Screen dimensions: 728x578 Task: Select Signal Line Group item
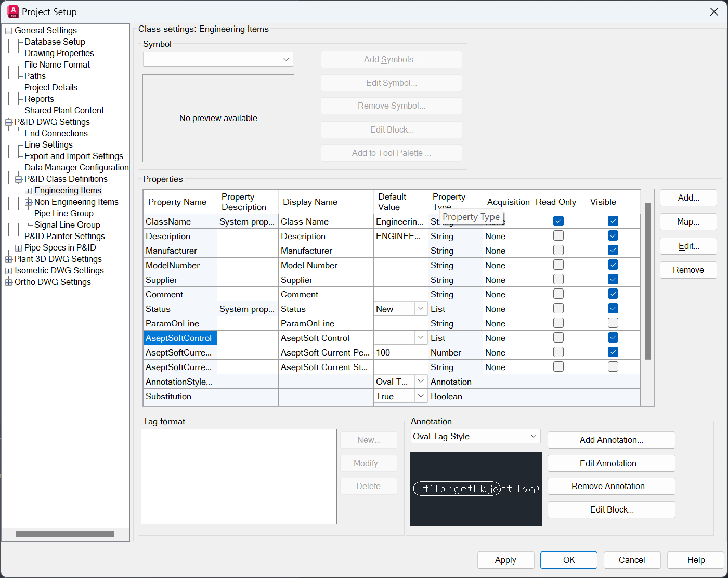pos(67,225)
